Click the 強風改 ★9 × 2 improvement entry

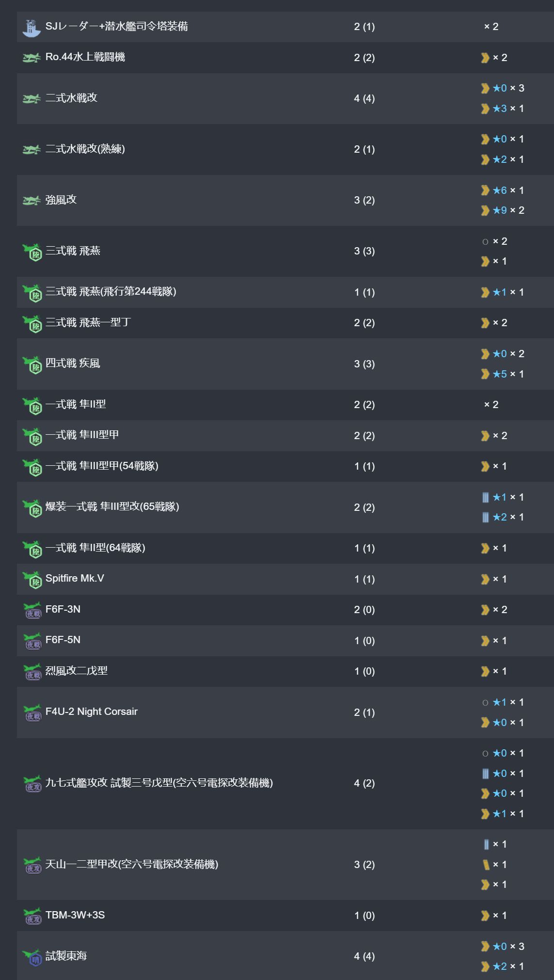[x=503, y=210]
